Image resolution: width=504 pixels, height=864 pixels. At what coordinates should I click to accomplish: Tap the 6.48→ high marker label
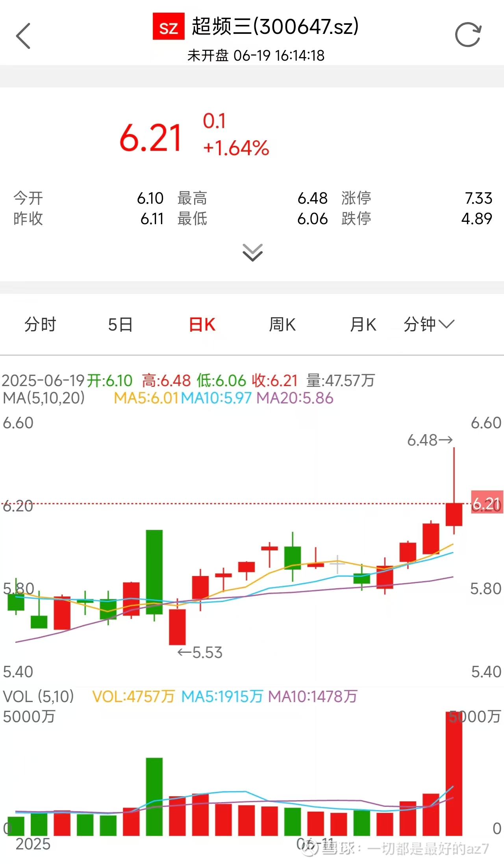(430, 440)
